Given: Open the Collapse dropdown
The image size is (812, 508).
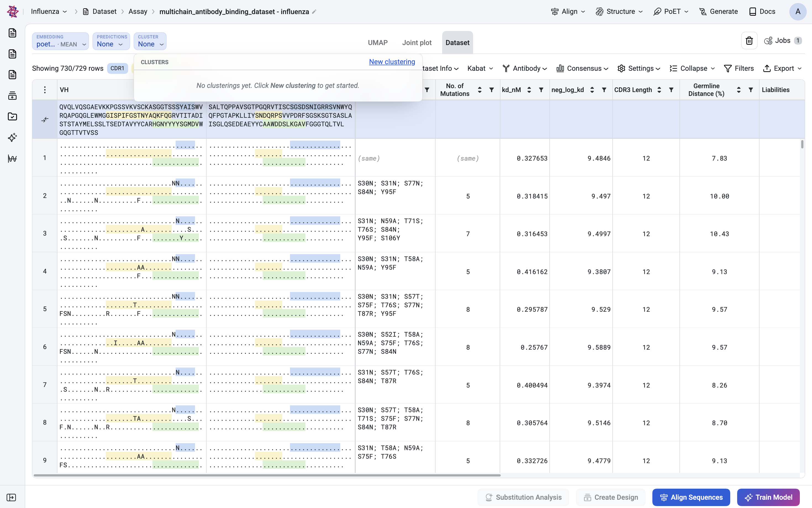Looking at the screenshot, I should (x=692, y=69).
